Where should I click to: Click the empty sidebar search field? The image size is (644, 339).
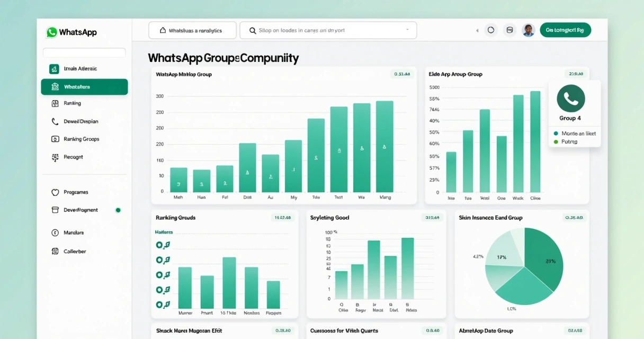click(84, 53)
